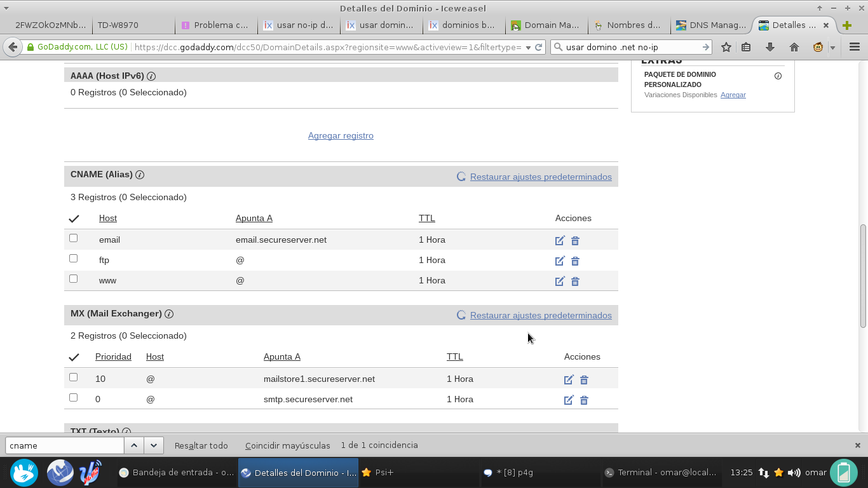This screenshot has width=868, height=488.
Task: Open the URL bar history dropdown
Action: coord(528,48)
